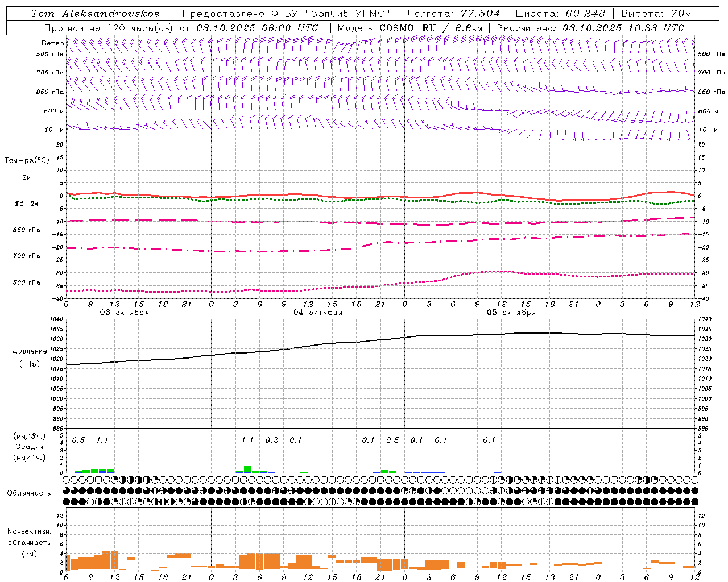This screenshot has width=728, height=582.
Task: Select the Рассчитано: 03.10.2025 10:38 UTC timestamp
Action: 590,28
